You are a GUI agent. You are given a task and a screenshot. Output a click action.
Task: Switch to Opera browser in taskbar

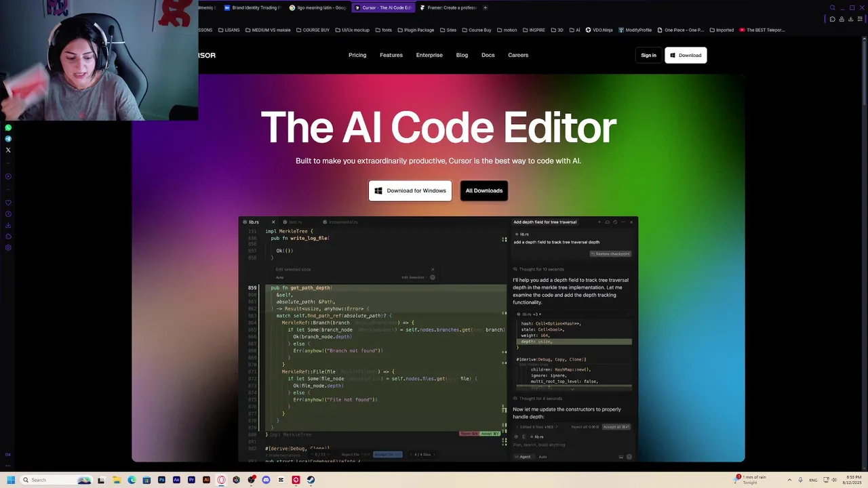tap(221, 480)
